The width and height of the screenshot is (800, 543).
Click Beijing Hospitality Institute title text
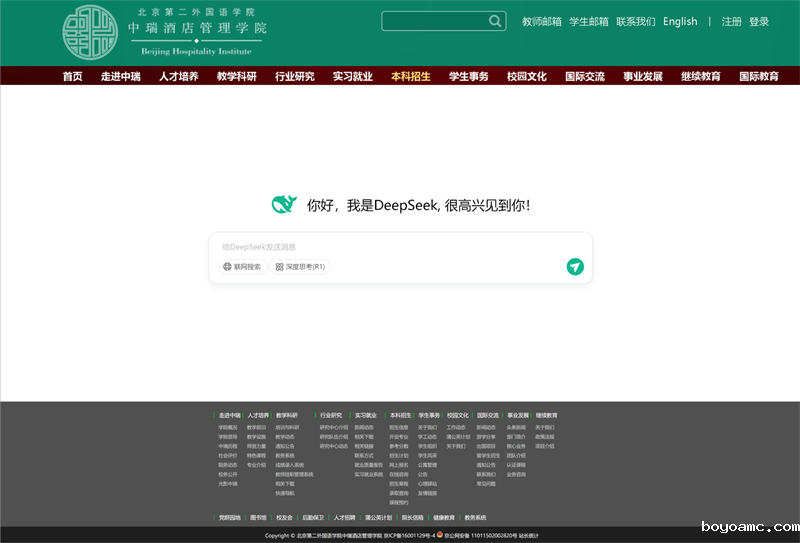[x=196, y=51]
